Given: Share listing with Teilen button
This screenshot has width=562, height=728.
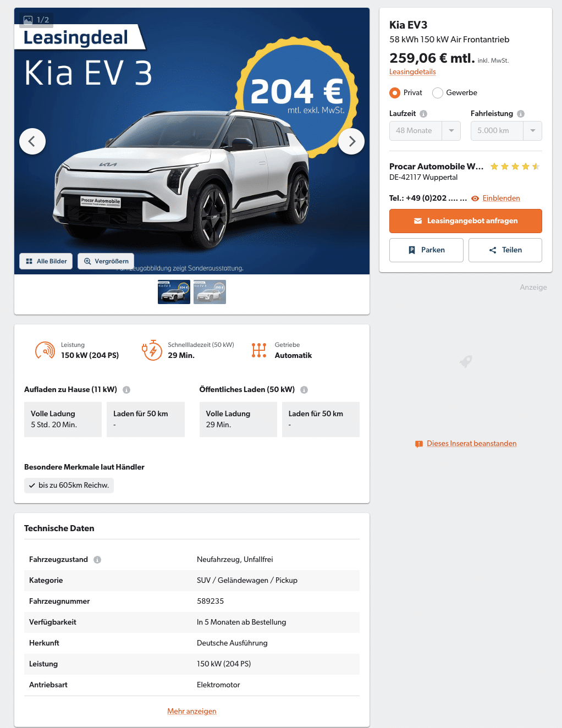Looking at the screenshot, I should 505,250.
